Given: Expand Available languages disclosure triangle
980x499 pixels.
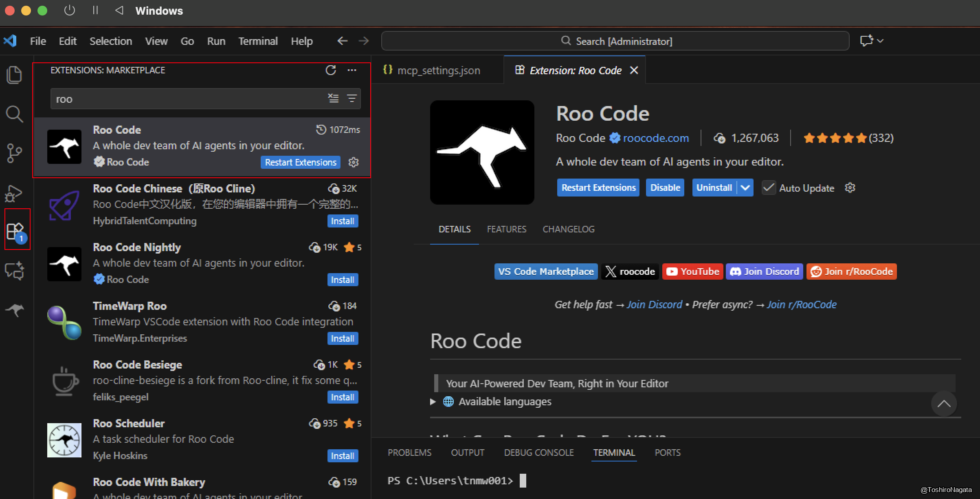Looking at the screenshot, I should click(x=433, y=402).
